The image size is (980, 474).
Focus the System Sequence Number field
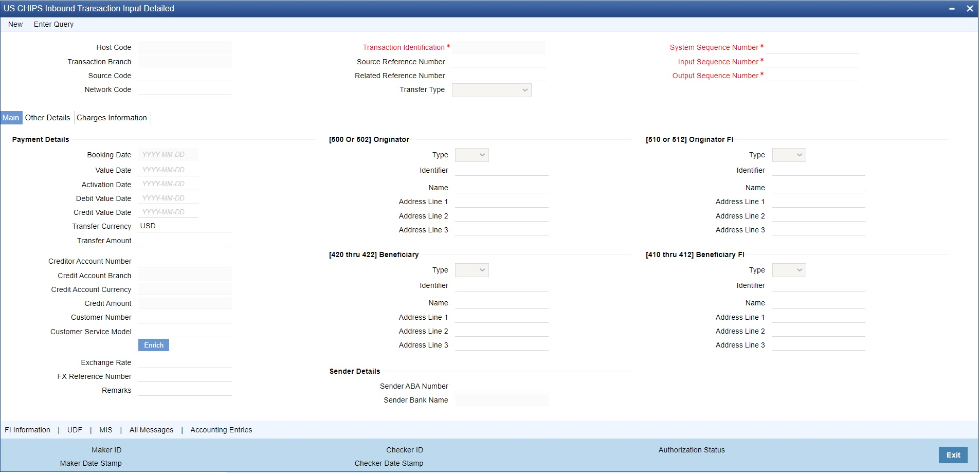pyautogui.click(x=812, y=47)
